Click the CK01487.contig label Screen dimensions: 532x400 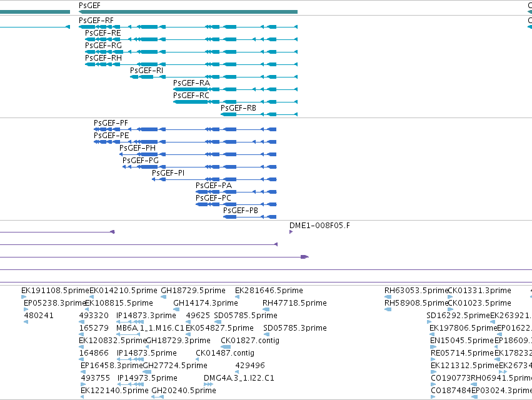pyautogui.click(x=225, y=354)
